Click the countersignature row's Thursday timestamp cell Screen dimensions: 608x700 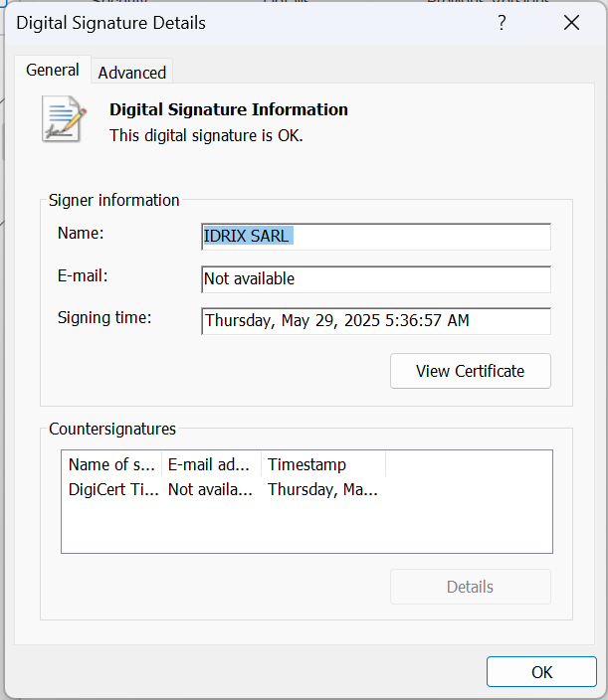322,489
